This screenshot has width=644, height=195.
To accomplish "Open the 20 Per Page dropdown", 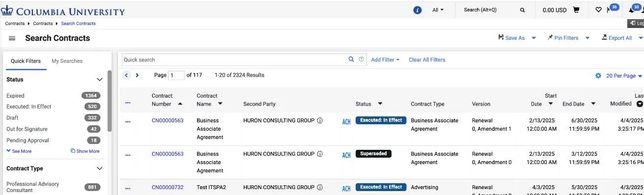I will [x=624, y=76].
